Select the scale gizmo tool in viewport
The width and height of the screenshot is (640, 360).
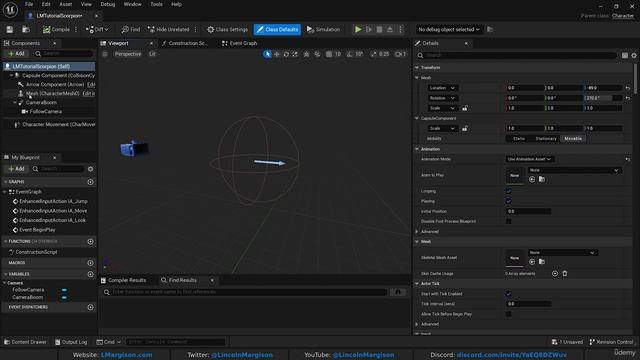click(295, 54)
